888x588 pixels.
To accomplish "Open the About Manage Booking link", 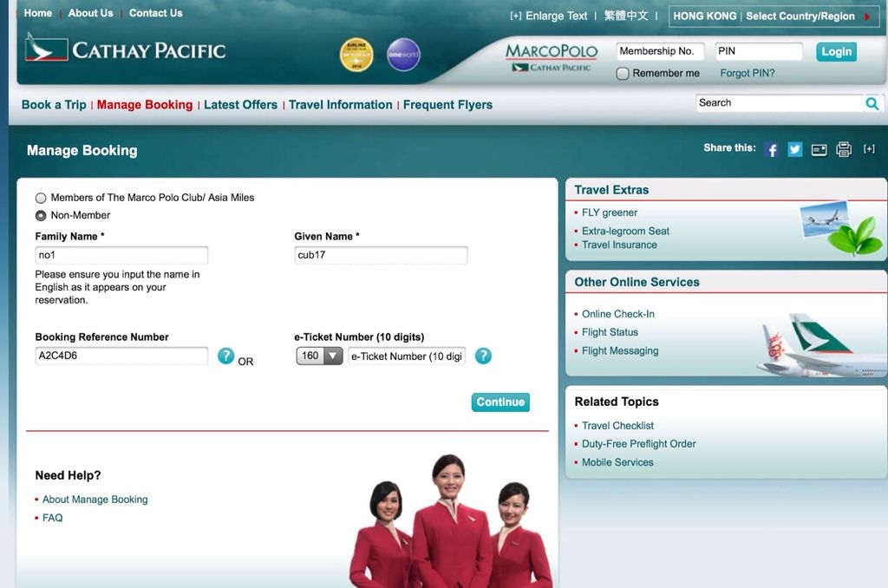I will 95,500.
